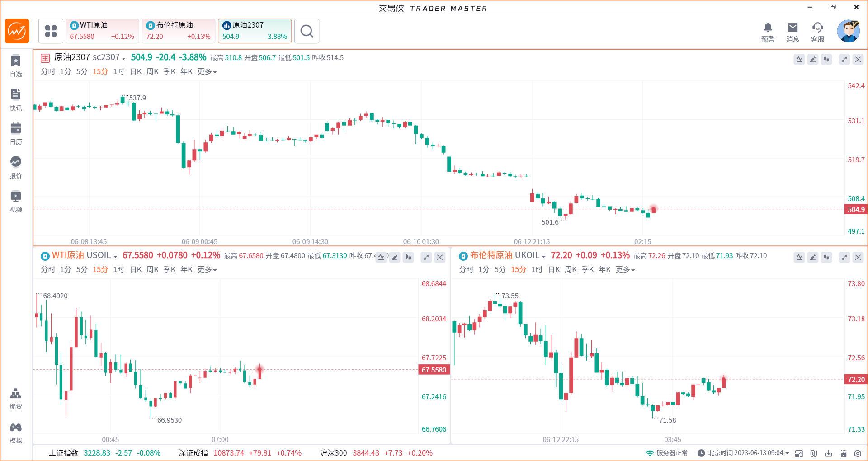The image size is (868, 461).
Task: Open status bar settings hexagon icon
Action: 858,453
